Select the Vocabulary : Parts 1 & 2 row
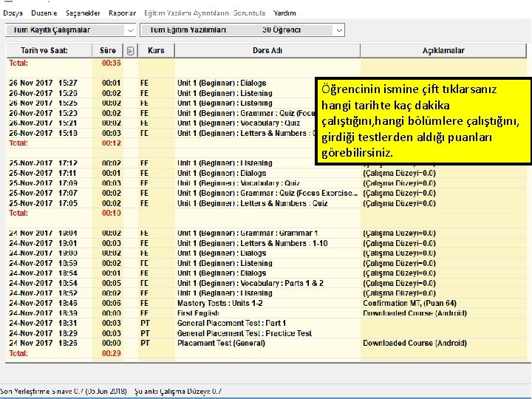 [x=267, y=283]
